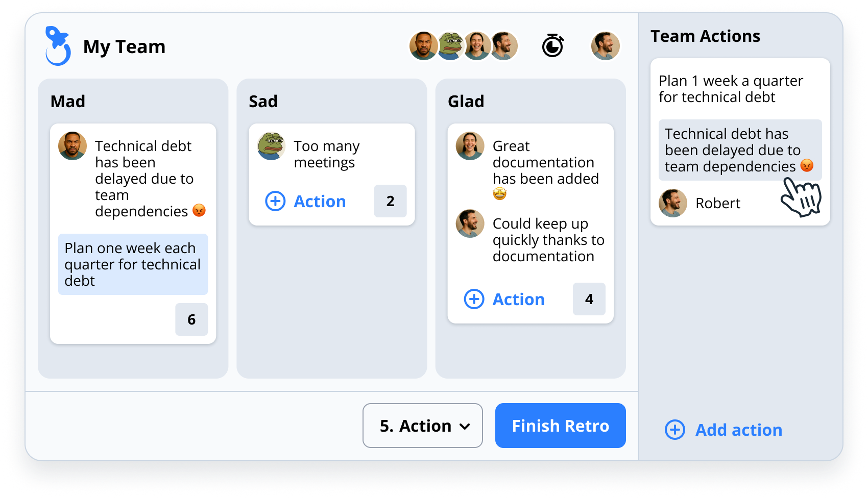Click the Add action link
Image resolution: width=868 pixels, height=498 pixels.
click(x=738, y=430)
